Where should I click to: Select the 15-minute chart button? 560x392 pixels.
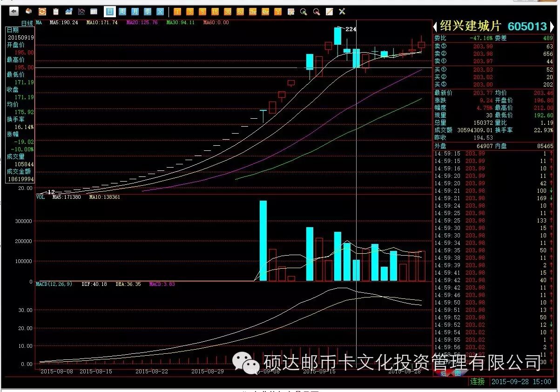(x=215, y=11)
